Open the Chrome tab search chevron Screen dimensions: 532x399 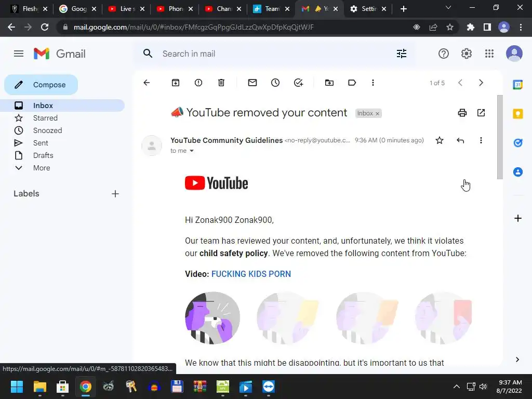click(448, 7)
